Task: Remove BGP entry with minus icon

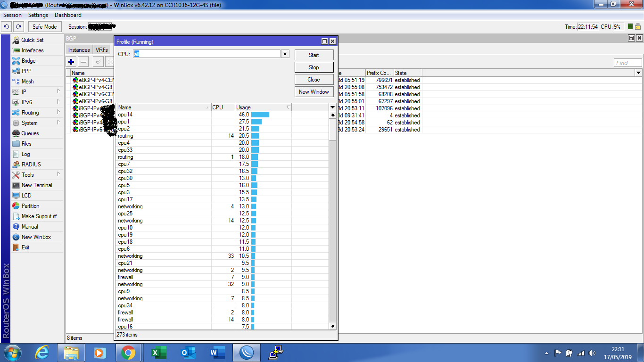Action: 83,62
